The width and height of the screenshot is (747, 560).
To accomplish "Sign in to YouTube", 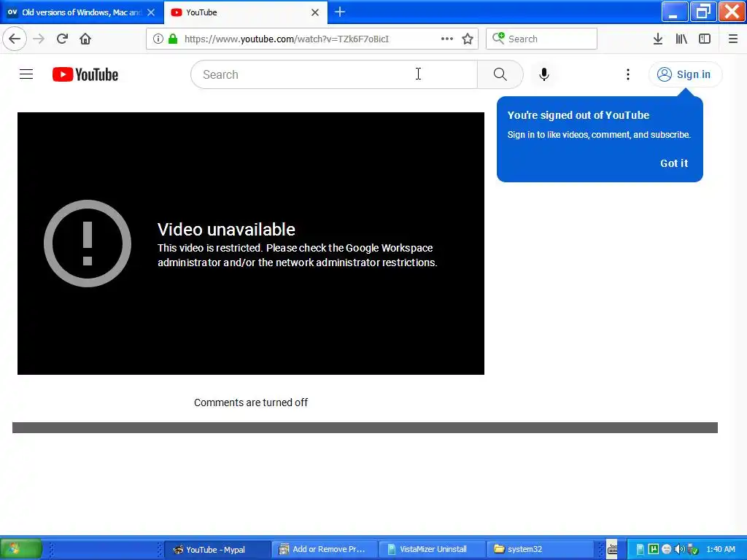I will click(x=685, y=74).
